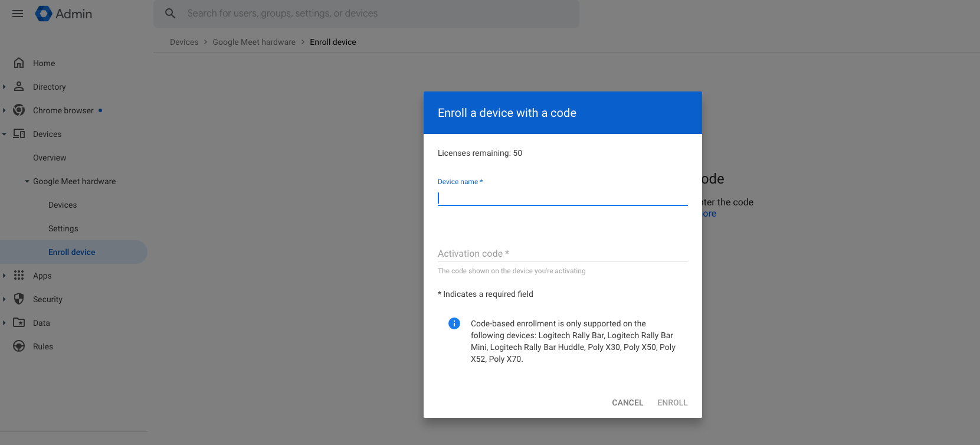980x445 pixels.
Task: Click the blue info icon in dialog
Action: tap(454, 323)
